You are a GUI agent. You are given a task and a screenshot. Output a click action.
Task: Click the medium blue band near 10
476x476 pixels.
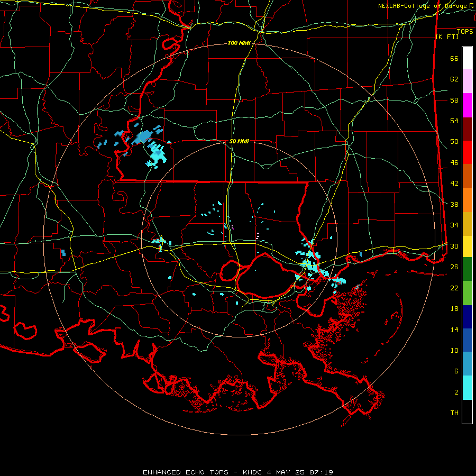[x=467, y=340]
